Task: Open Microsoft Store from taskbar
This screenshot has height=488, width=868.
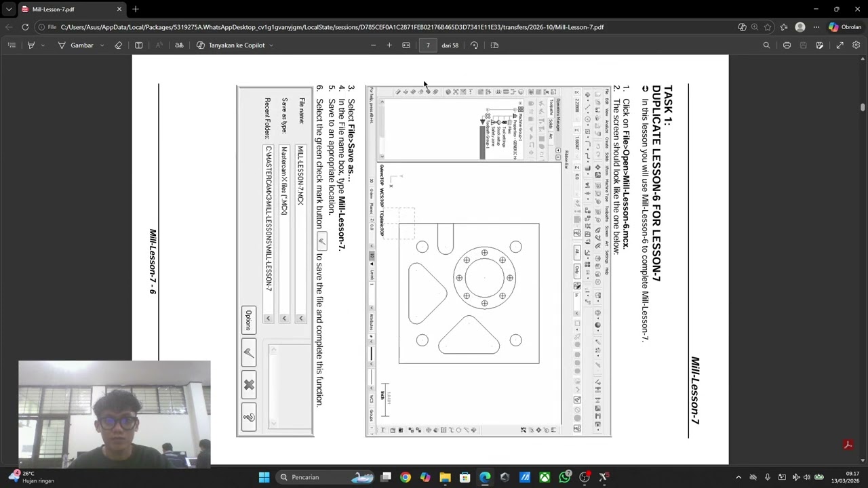Action: [x=465, y=477]
